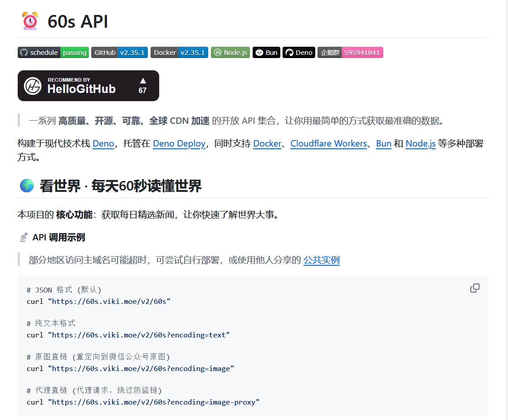
Task: Visit the Cloudflare Workers link
Action: click(328, 144)
